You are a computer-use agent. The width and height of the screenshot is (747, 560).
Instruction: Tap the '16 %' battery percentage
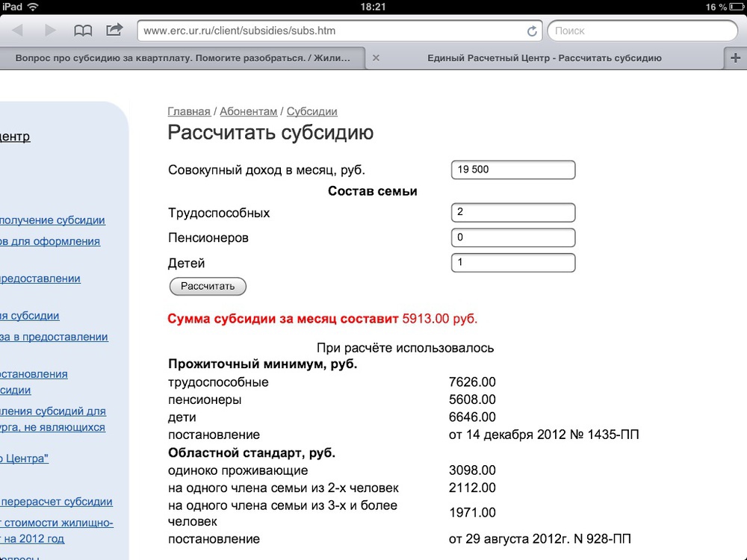click(x=716, y=7)
